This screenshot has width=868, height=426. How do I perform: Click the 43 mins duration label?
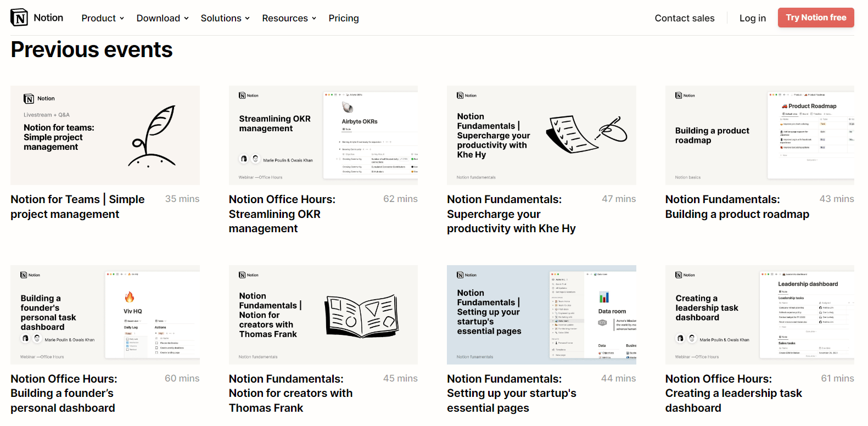tap(837, 199)
